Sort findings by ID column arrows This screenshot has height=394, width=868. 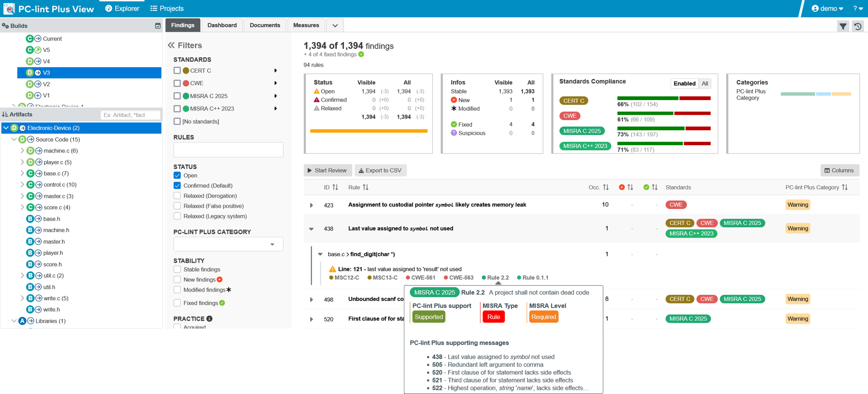click(x=335, y=188)
